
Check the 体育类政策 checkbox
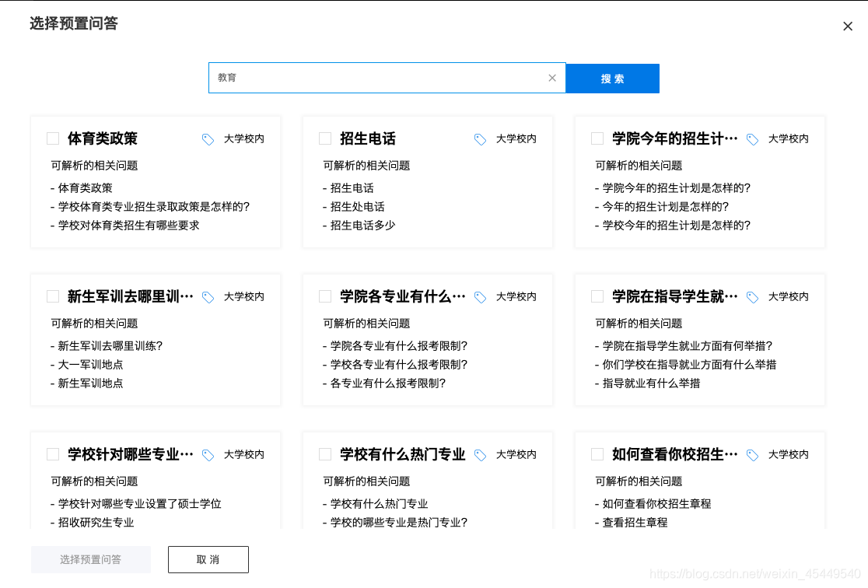(x=53, y=138)
